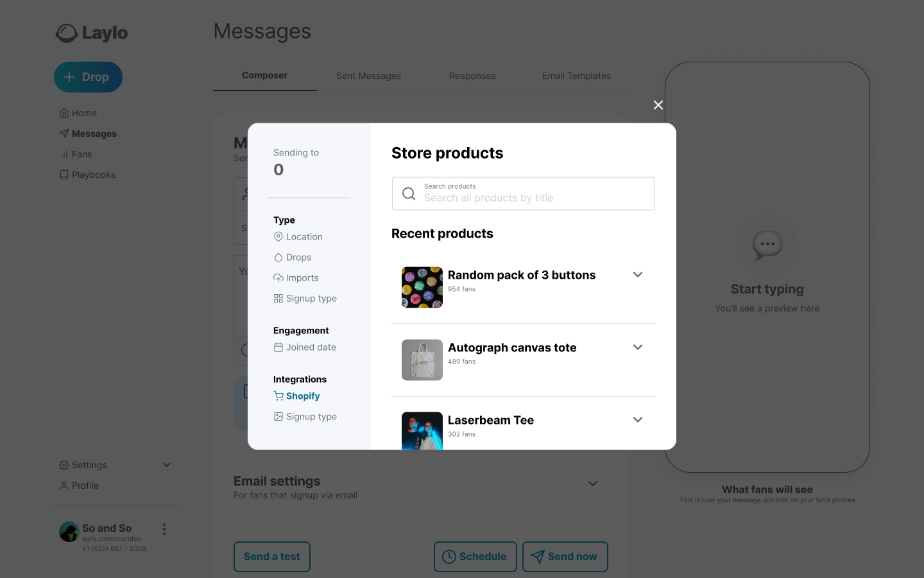The image size is (924, 578).
Task: Click the Send now button
Action: (565, 557)
